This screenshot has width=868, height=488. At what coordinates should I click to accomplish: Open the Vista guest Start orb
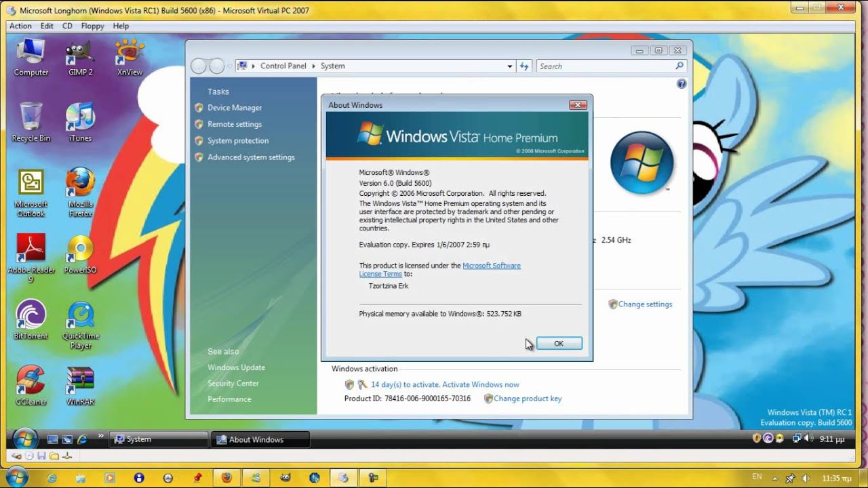(x=25, y=439)
